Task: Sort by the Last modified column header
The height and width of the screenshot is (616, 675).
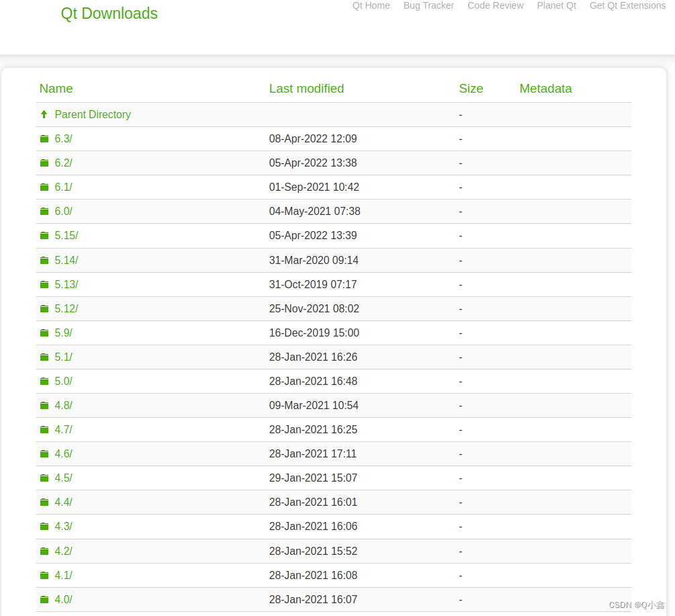Action: (306, 89)
